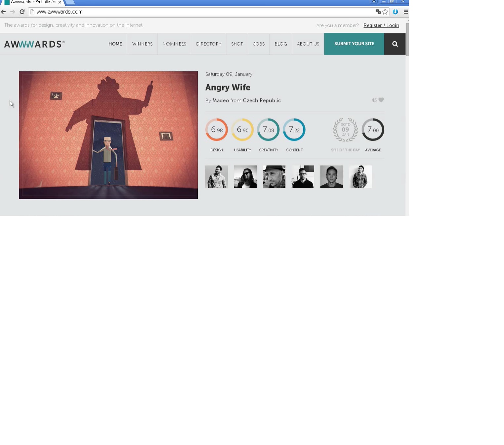Like Angry Wife with heart icon
This screenshot has width=504, height=445.
[381, 100]
